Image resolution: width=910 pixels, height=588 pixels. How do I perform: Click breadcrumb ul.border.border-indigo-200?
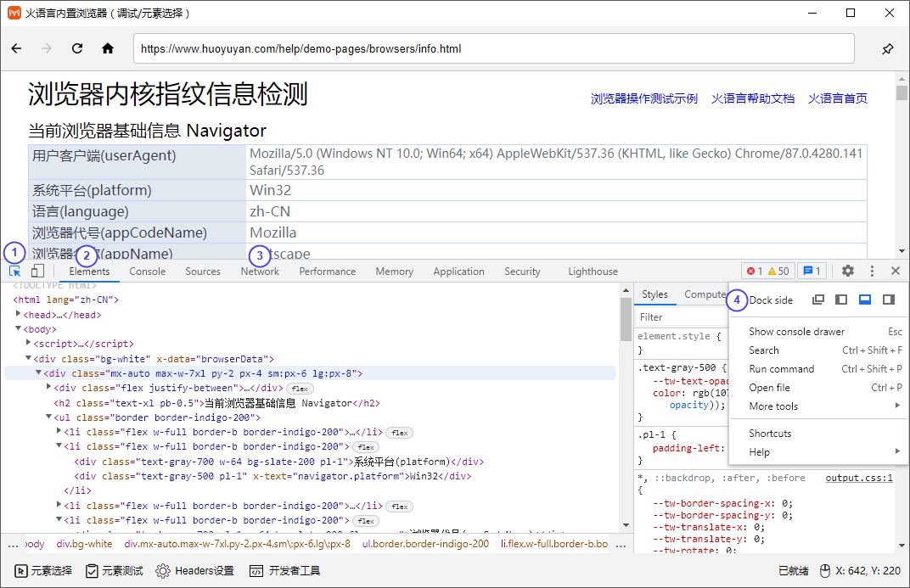tap(425, 544)
